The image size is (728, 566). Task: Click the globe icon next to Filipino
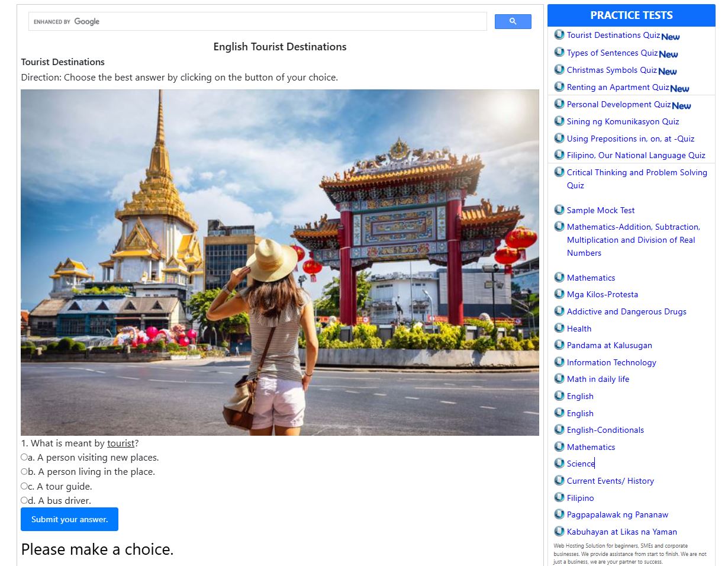559,497
